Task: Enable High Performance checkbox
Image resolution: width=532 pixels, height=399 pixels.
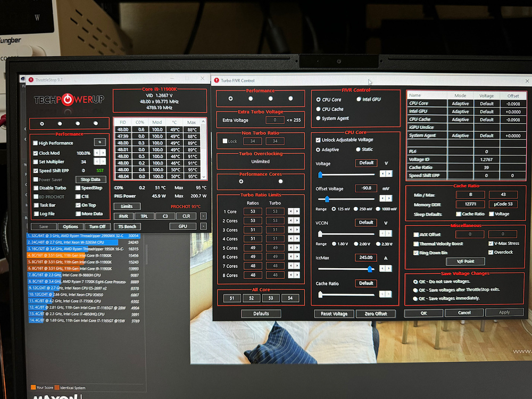Action: pos(35,143)
